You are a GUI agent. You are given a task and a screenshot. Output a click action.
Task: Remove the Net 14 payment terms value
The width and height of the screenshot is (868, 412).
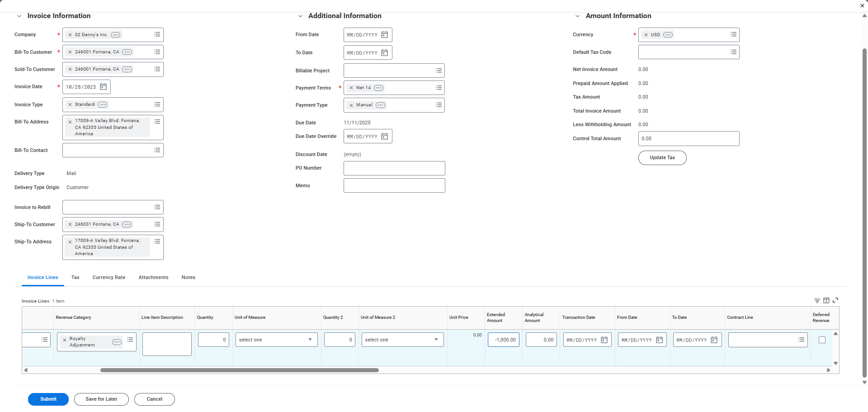coord(351,88)
